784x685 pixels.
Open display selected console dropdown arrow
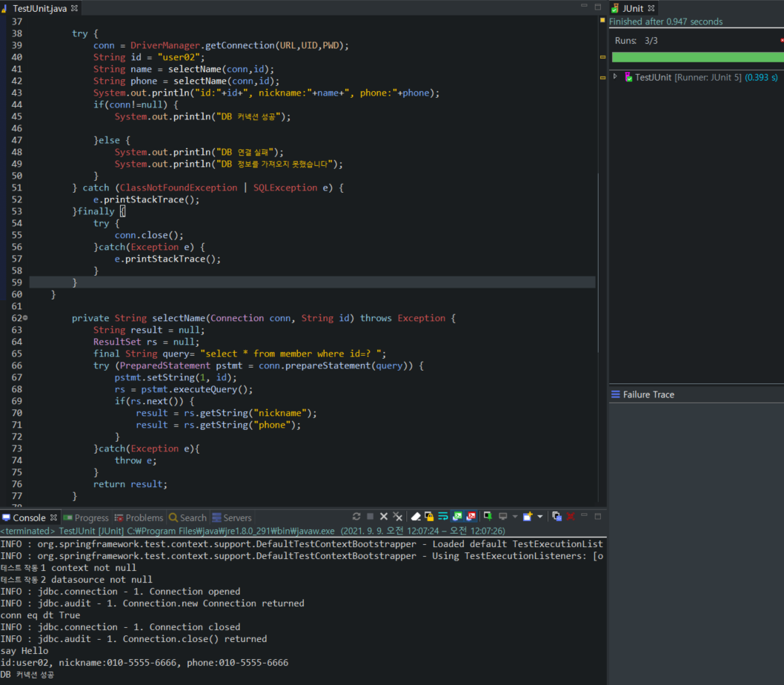click(514, 517)
